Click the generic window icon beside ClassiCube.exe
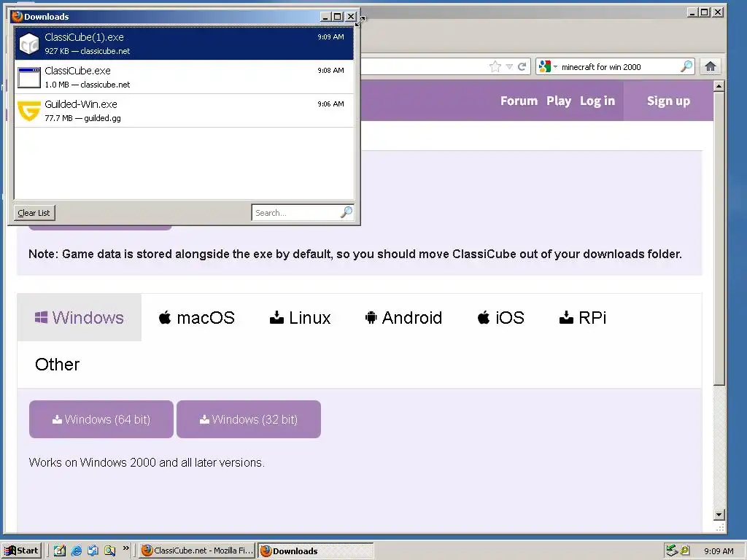747x560 pixels. click(29, 77)
